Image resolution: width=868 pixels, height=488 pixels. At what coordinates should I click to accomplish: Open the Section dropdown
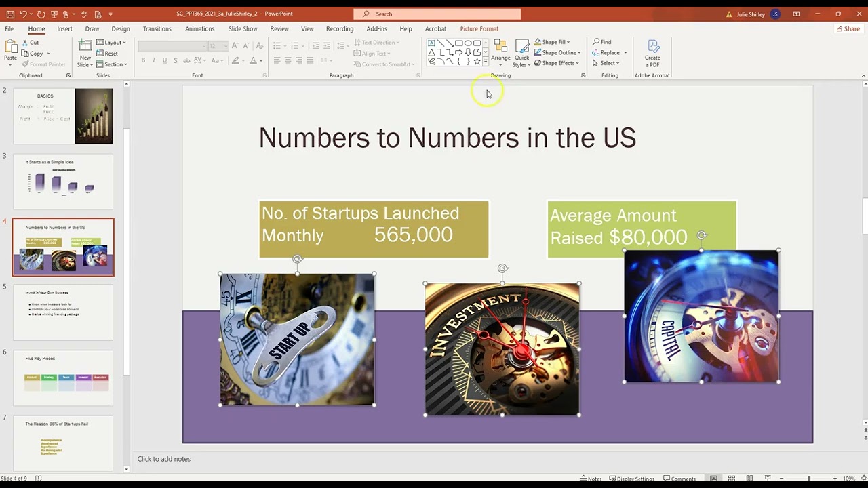pos(112,64)
